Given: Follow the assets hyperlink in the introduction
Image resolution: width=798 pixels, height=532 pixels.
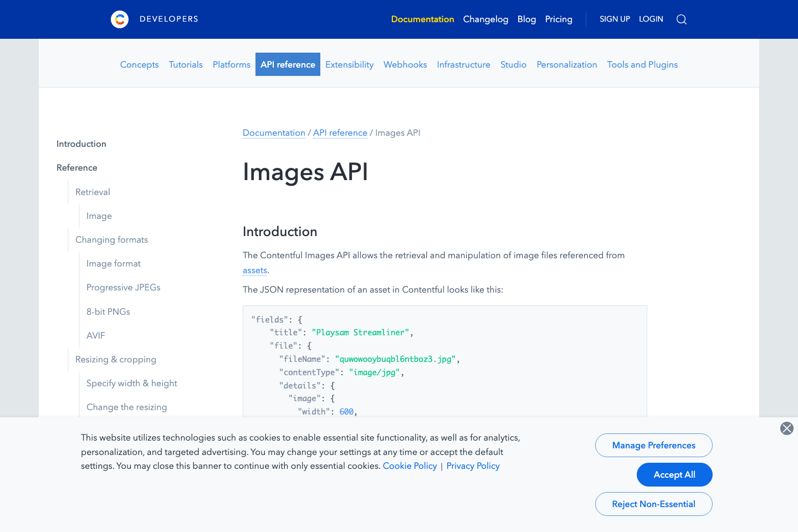Looking at the screenshot, I should pos(254,270).
